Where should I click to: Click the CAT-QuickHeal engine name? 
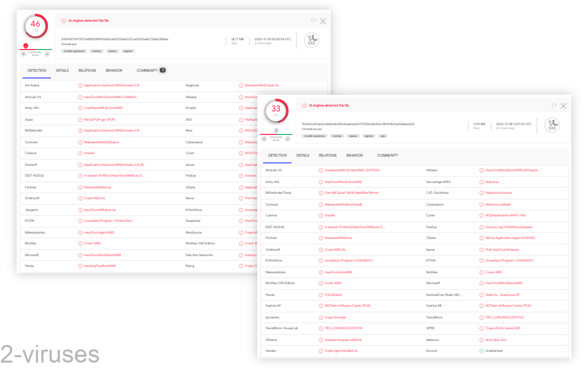[x=437, y=193]
